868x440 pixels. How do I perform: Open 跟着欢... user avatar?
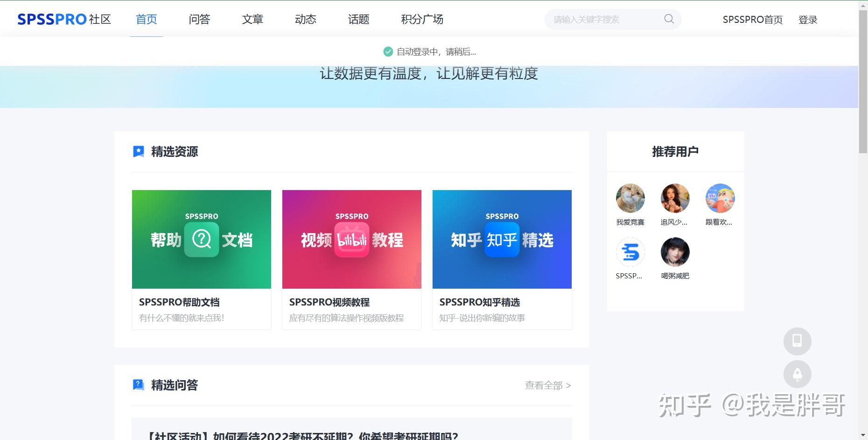click(720, 198)
